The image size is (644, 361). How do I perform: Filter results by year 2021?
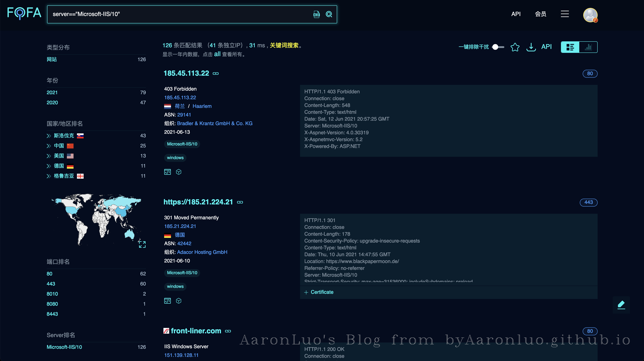click(x=52, y=93)
